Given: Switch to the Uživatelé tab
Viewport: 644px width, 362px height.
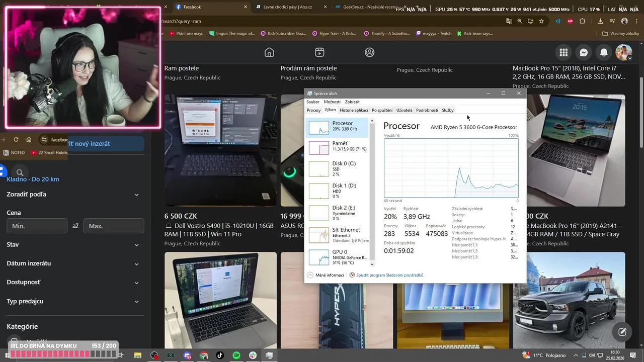Looking at the screenshot, I should coord(404,110).
